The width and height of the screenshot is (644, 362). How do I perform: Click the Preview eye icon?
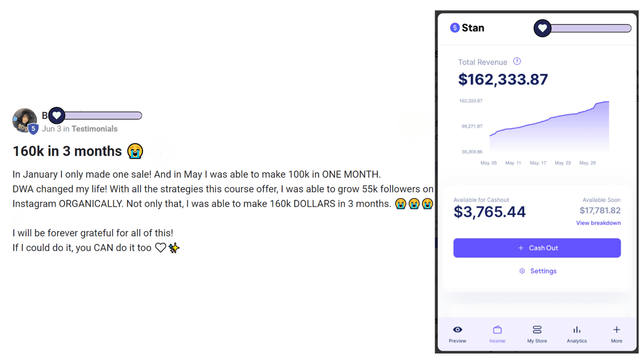458,329
